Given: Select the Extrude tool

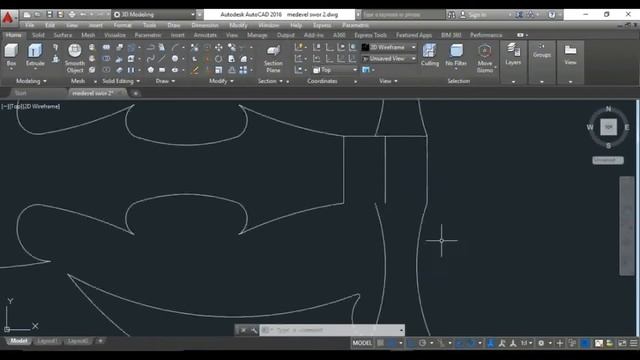Looking at the screenshot, I should [x=35, y=55].
